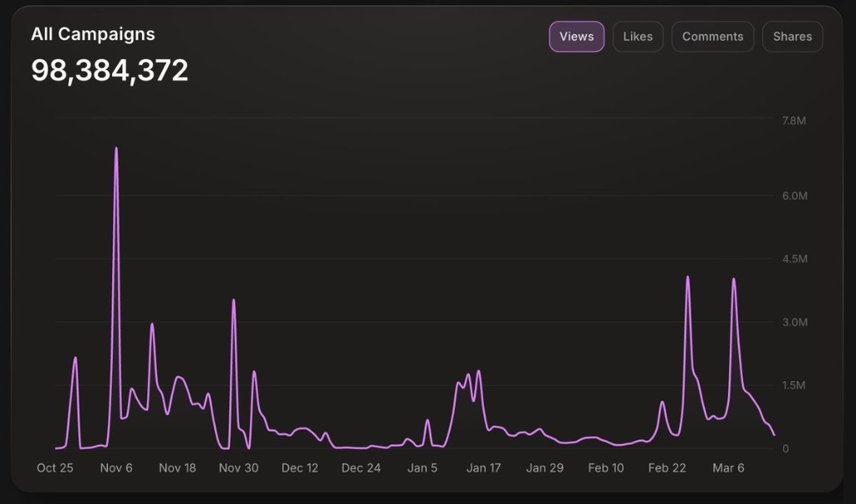Click the Feb 10 x-axis date label
856x504 pixels.
coord(605,468)
